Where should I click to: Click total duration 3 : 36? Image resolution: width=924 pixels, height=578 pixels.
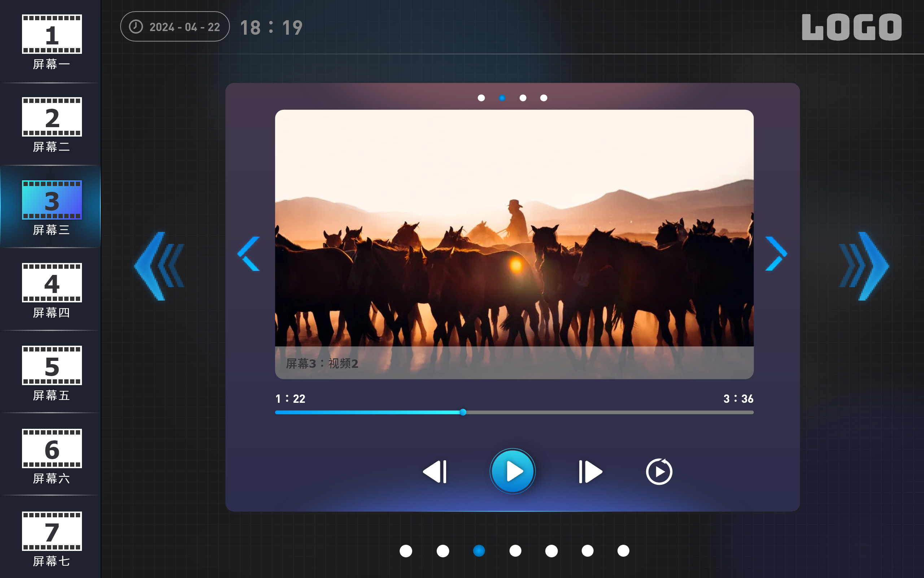coord(738,399)
